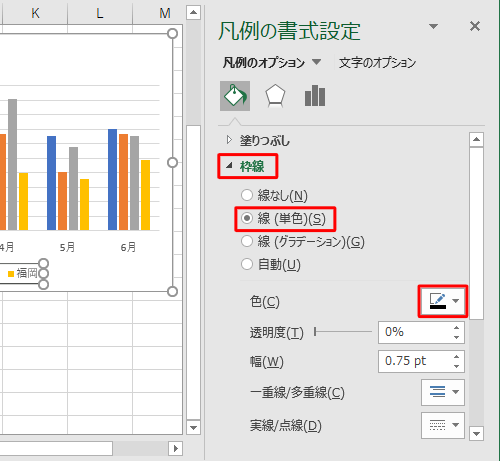The height and width of the screenshot is (461, 500).
Task: Open the Fill & Line paint bucket tab
Action: pyautogui.click(x=235, y=96)
